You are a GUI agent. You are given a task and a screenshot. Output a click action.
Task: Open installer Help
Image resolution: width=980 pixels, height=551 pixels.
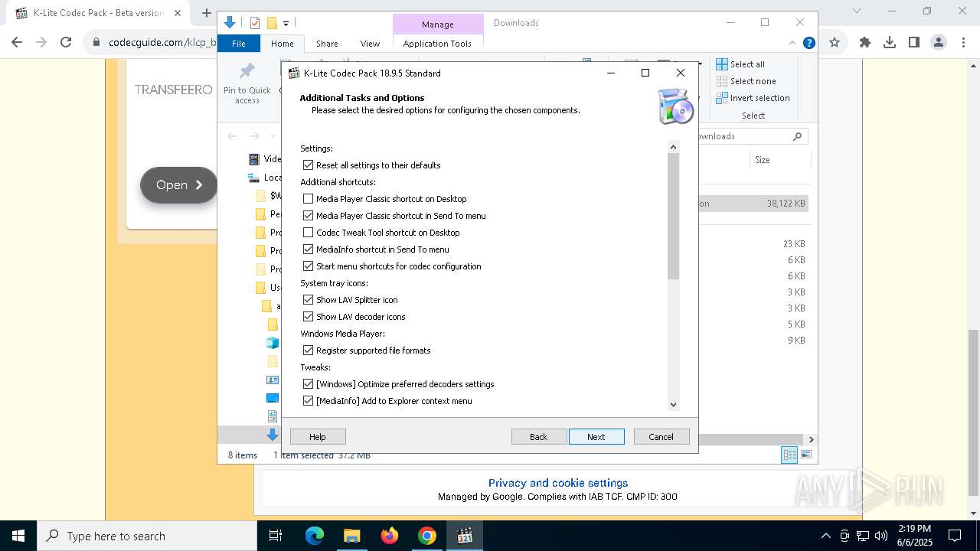(x=318, y=437)
